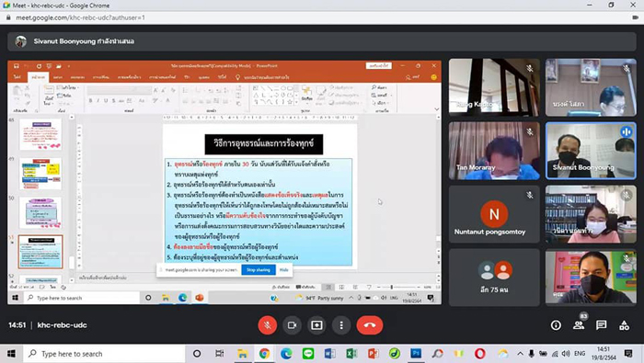Open the activities shapes icon

tap(625, 325)
